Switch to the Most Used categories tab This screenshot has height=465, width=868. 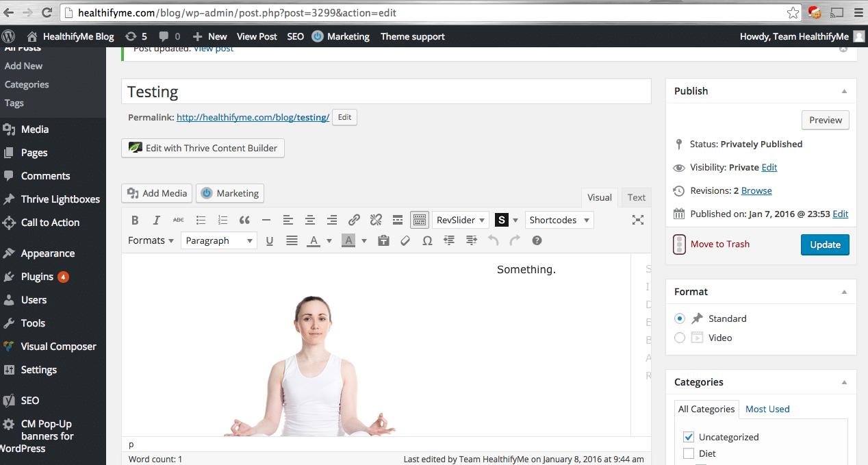coord(767,409)
